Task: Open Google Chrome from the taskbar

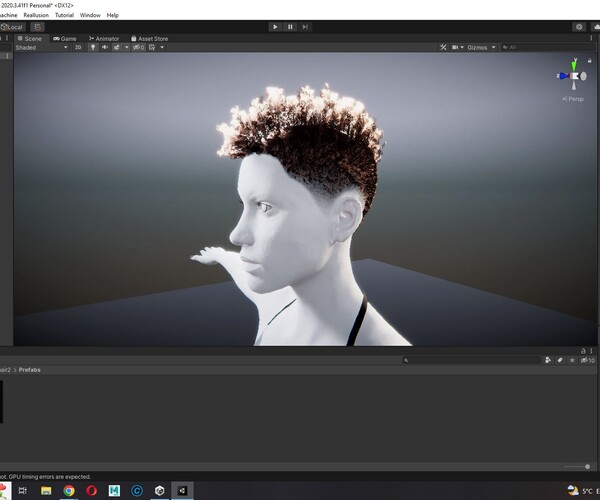Action: point(69,490)
